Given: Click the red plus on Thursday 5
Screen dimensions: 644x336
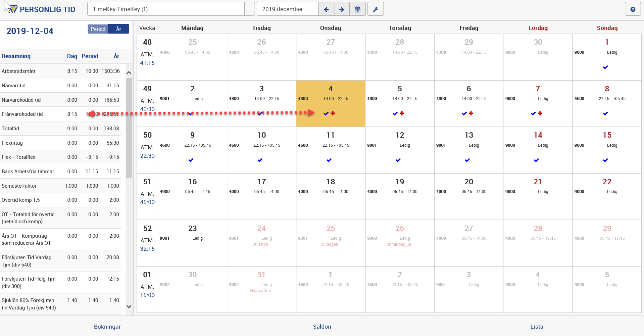Looking at the screenshot, I should (x=402, y=113).
